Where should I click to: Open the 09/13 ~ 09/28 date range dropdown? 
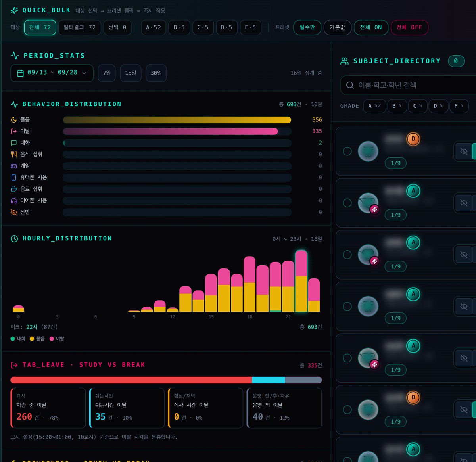tap(52, 73)
